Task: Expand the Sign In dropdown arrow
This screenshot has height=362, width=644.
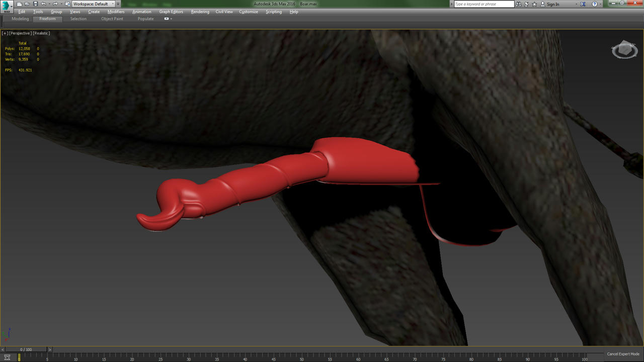Action: [577, 4]
